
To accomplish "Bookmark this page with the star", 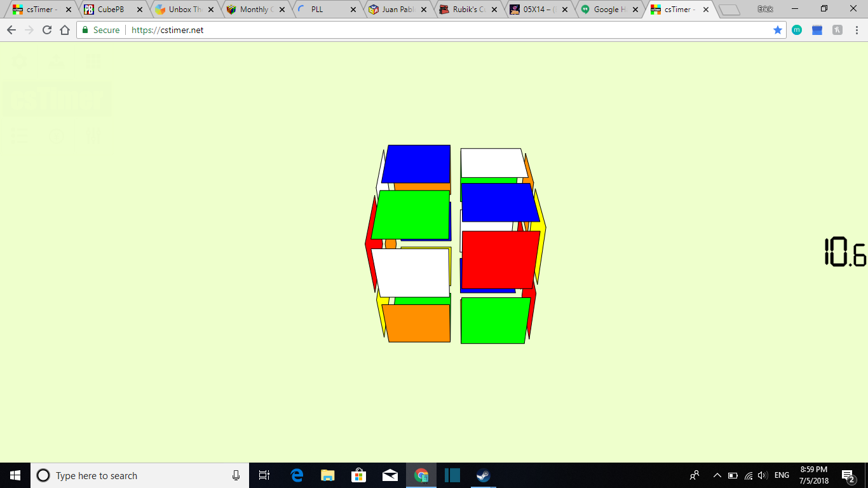I will click(x=778, y=30).
